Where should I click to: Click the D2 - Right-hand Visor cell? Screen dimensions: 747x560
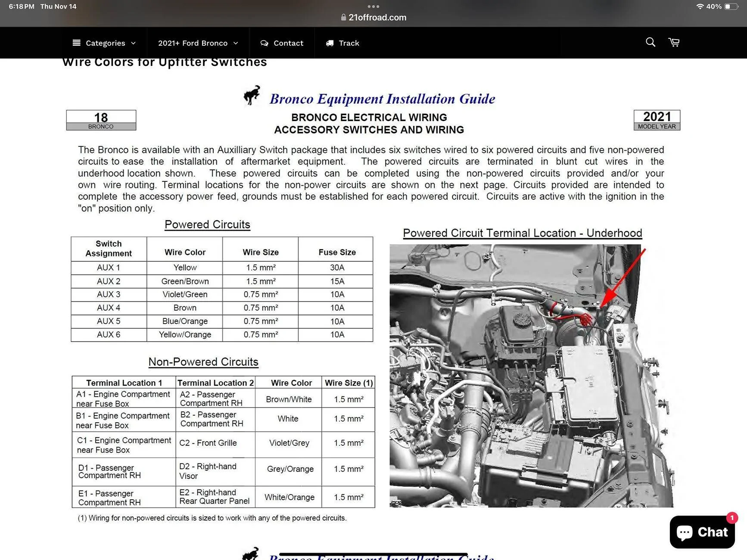(x=215, y=471)
